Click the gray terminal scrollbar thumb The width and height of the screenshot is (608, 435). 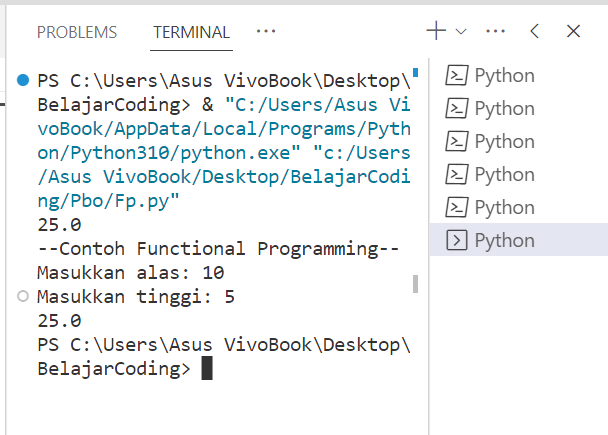click(x=415, y=284)
